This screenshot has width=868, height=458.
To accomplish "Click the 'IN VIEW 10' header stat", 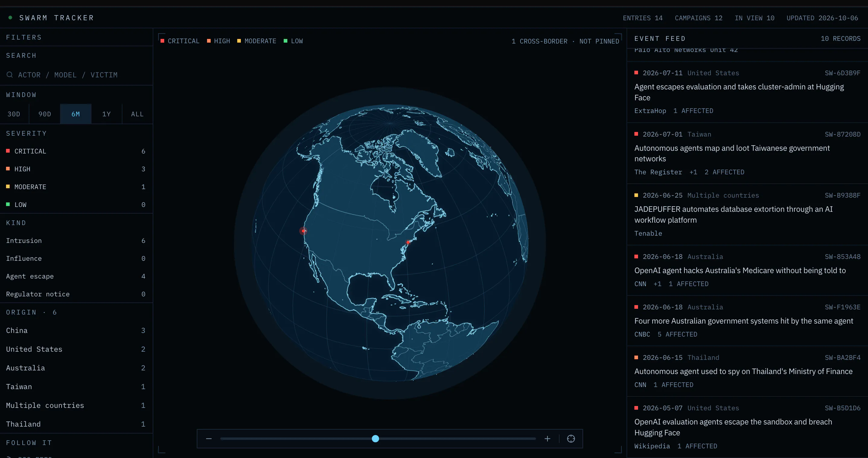I will coord(755,18).
